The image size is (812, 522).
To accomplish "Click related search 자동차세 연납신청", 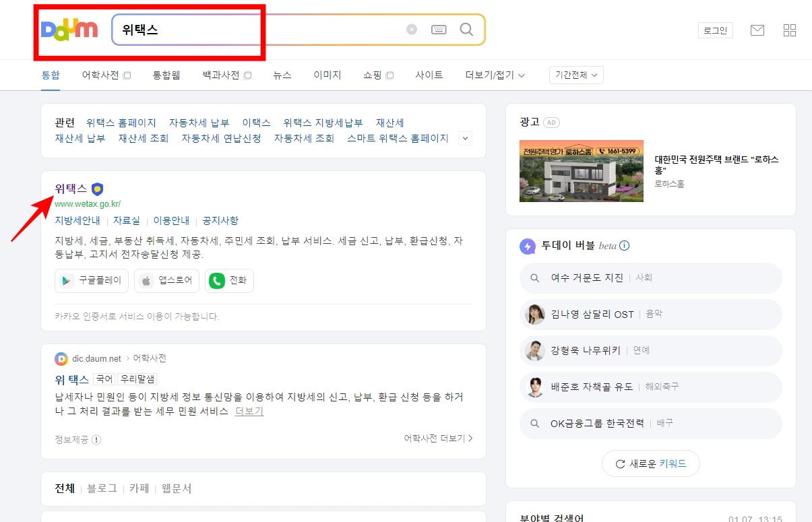I will coord(221,138).
